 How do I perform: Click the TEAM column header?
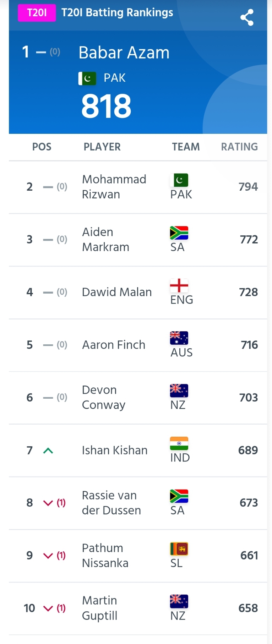186,147
